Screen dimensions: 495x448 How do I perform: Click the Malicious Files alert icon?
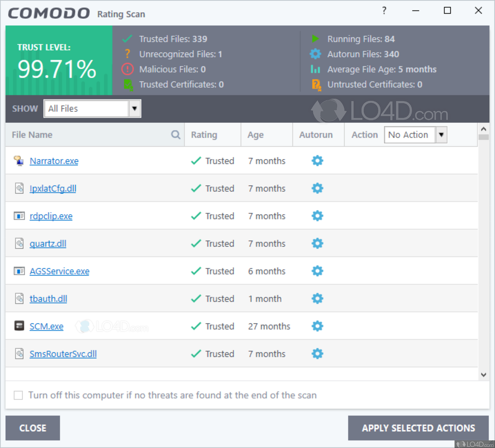tap(127, 69)
